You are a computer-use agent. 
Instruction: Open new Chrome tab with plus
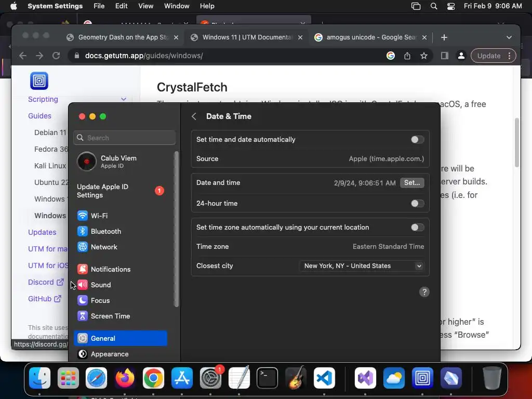pos(444,37)
